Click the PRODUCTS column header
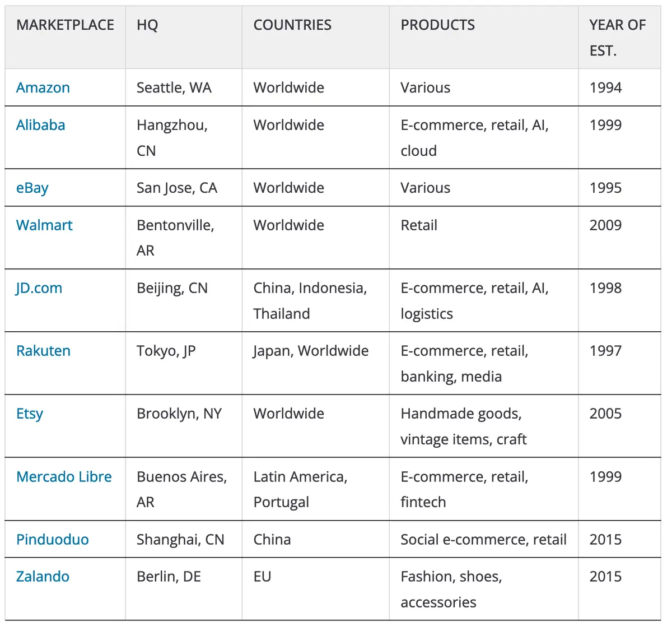This screenshot has height=626, width=672. click(437, 25)
